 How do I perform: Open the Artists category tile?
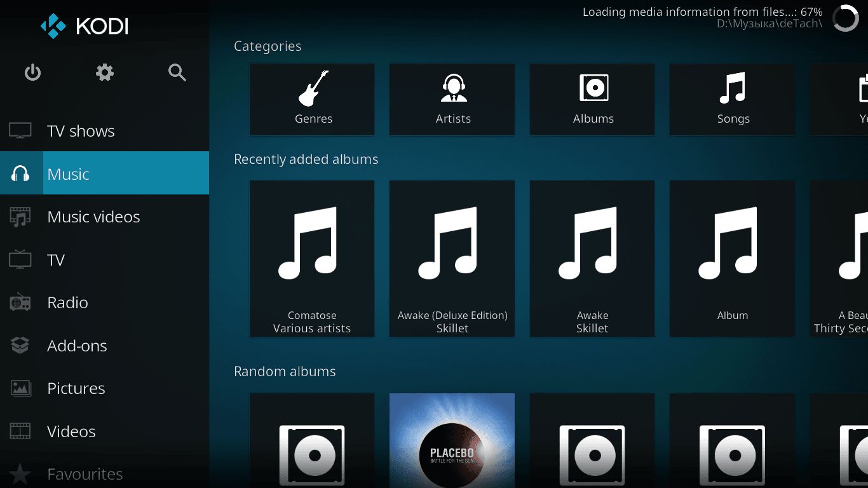point(452,99)
